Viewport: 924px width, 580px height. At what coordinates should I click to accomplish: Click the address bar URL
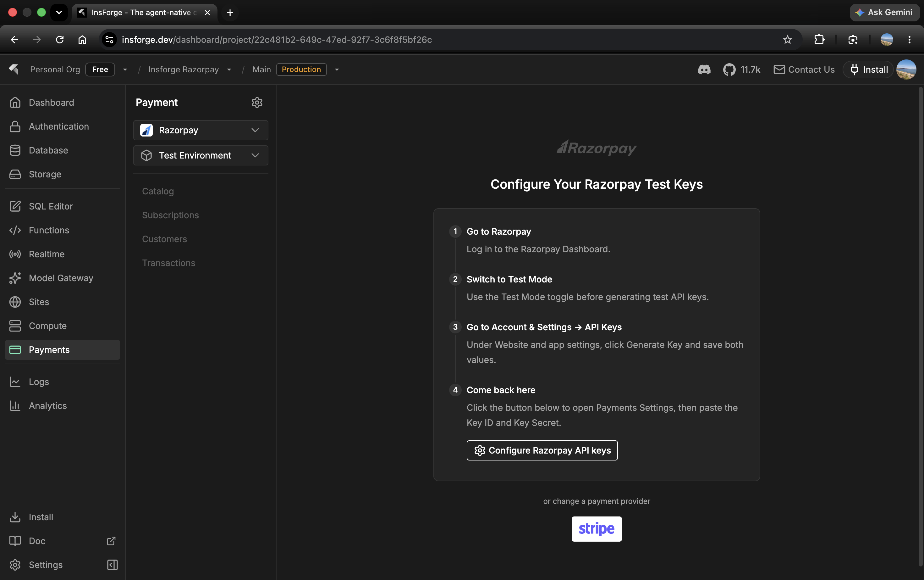[277, 40]
